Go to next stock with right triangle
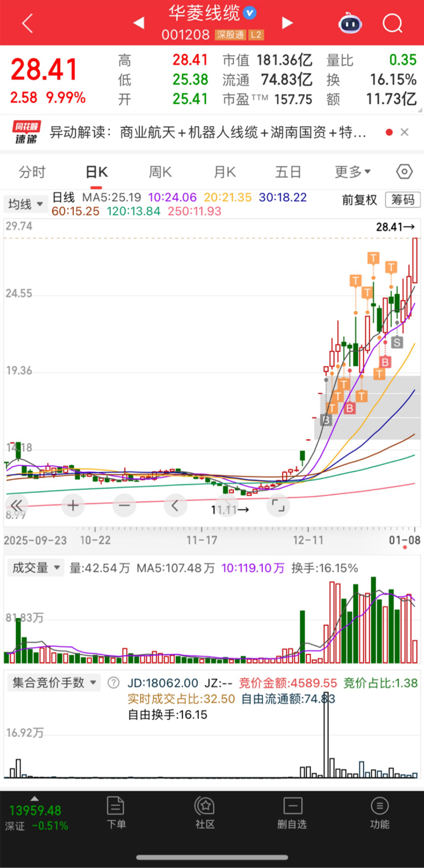The width and height of the screenshot is (424, 868). (287, 23)
